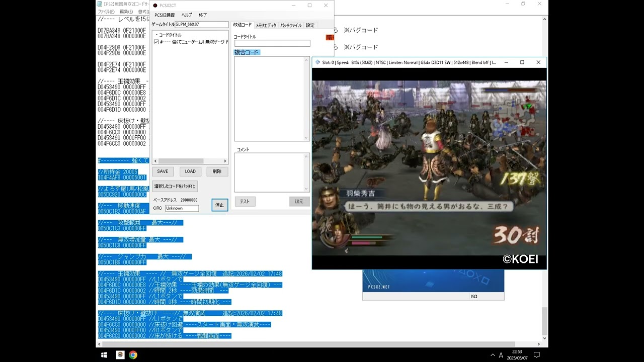
Task: Open the 編集 menu in Notepad
Action: 126,12
